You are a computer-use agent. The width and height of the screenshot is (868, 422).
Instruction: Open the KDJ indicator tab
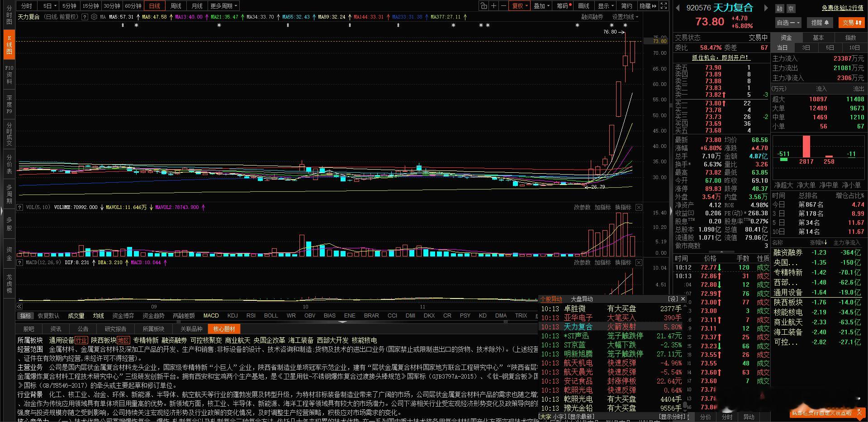point(232,315)
